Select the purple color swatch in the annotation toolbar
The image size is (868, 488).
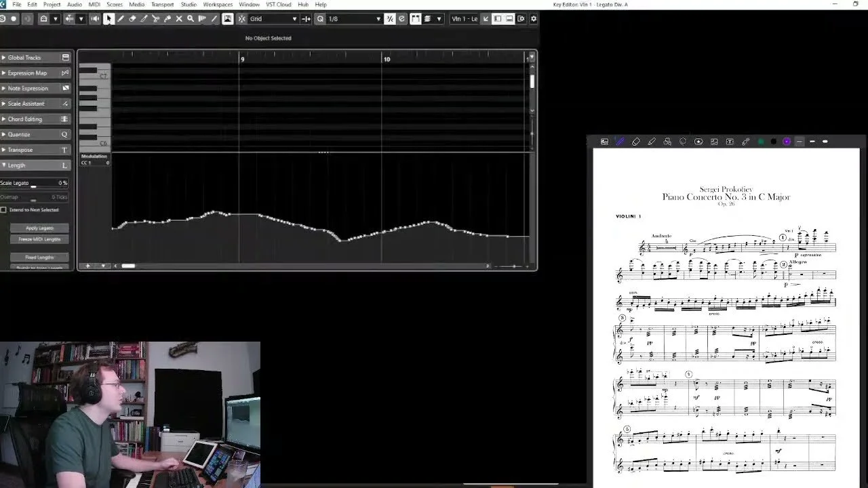[x=787, y=141]
